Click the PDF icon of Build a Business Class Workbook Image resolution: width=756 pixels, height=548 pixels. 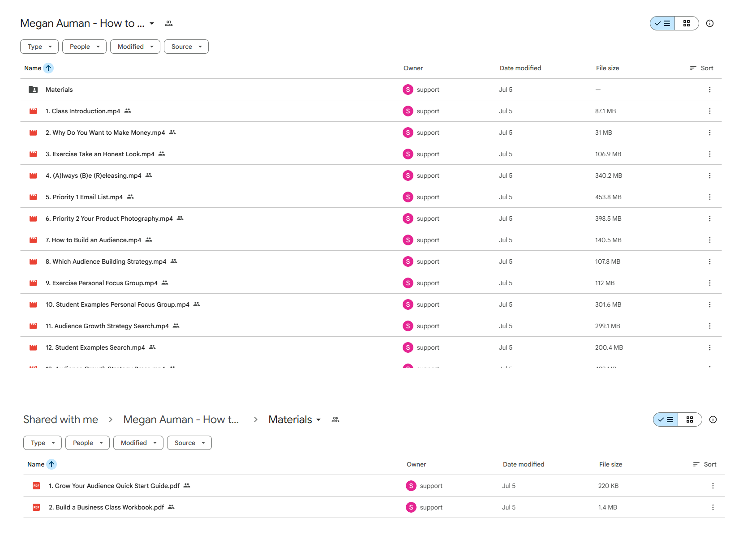point(36,507)
